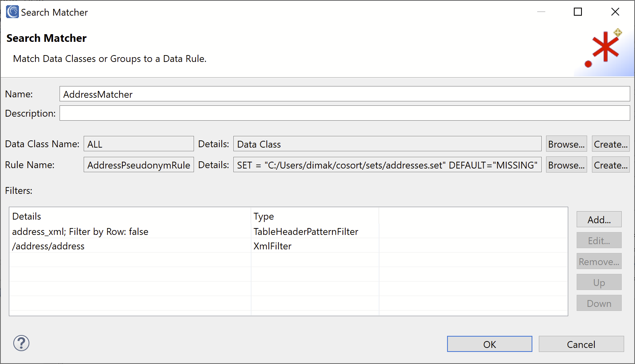Click the Remove... filter button
This screenshot has width=635, height=364.
[x=599, y=261]
